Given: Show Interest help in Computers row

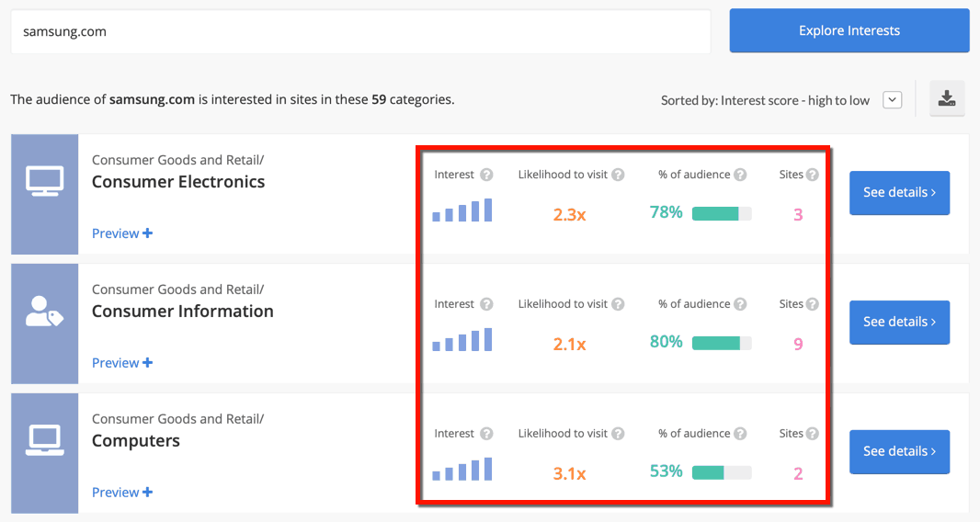Looking at the screenshot, I should tap(486, 434).
